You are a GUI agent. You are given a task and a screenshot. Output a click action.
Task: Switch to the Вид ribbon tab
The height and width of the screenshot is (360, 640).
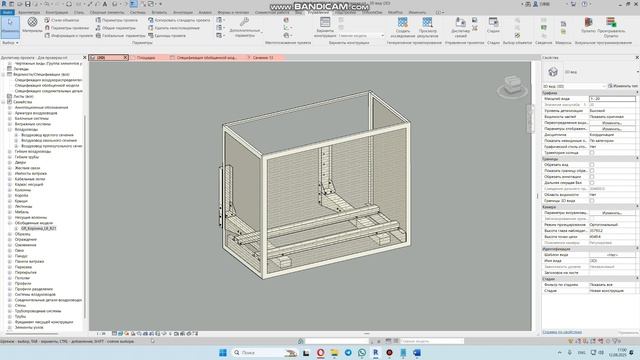pos(299,12)
